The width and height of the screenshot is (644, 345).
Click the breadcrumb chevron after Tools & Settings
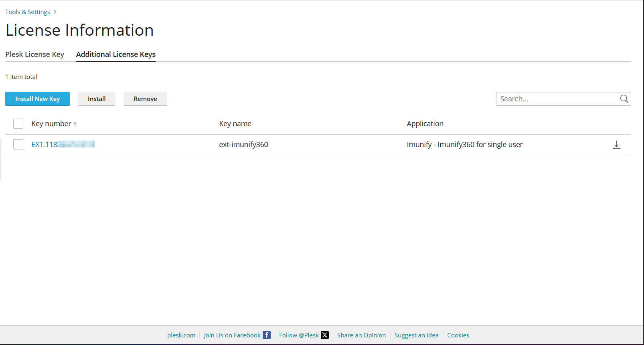click(55, 12)
